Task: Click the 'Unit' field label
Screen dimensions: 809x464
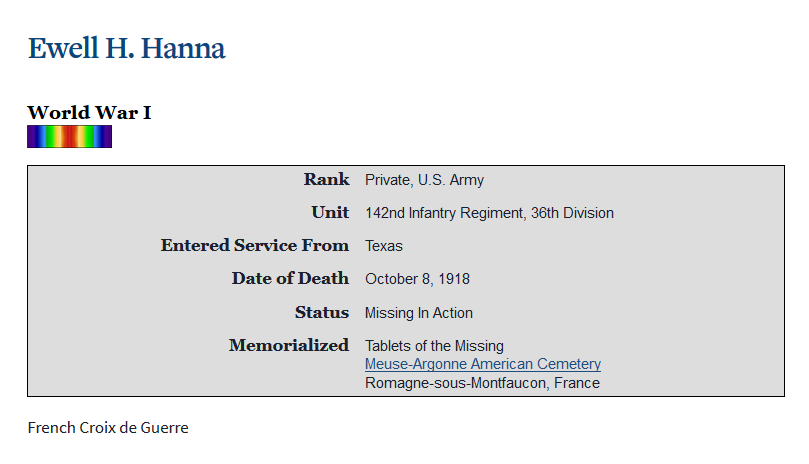Action: [x=330, y=213]
